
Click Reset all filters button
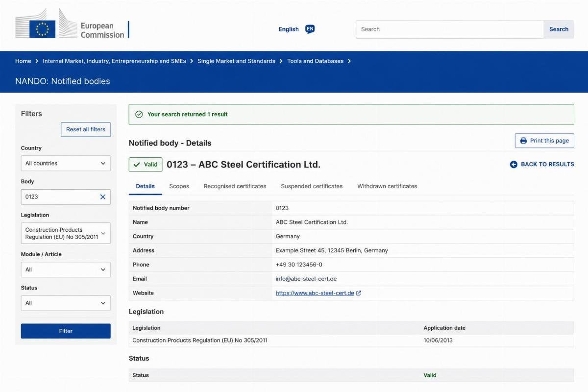click(86, 129)
